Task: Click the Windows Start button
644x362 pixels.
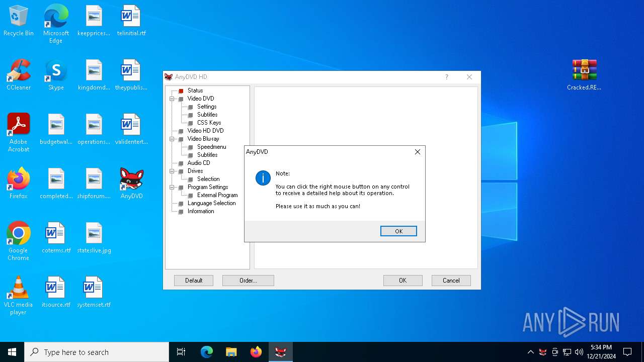Action: [12, 352]
